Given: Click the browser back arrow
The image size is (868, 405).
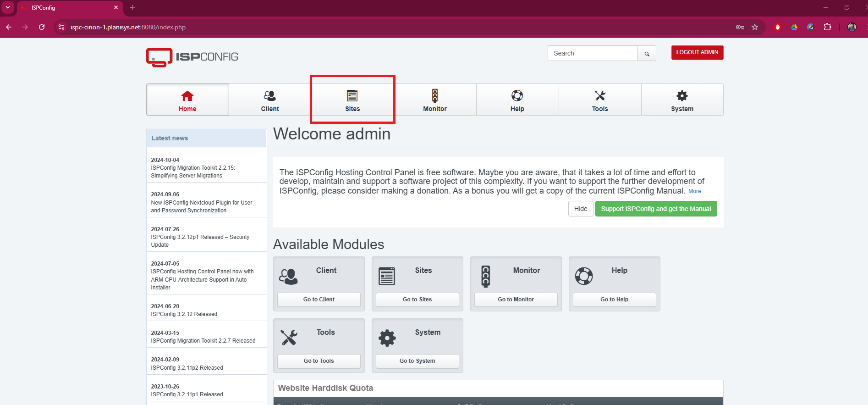Looking at the screenshot, I should pyautogui.click(x=9, y=27).
